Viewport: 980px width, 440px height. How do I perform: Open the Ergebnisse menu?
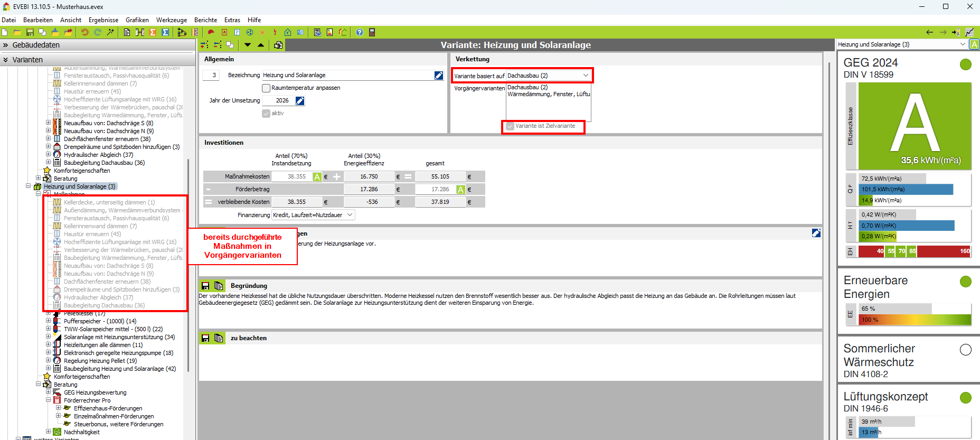pyautogui.click(x=103, y=20)
